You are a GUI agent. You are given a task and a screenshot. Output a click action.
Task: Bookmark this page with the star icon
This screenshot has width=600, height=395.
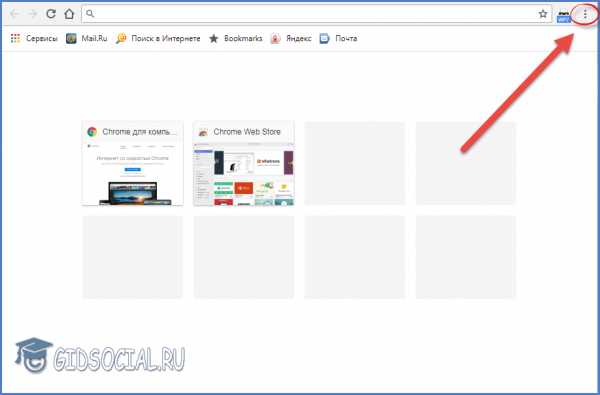pyautogui.click(x=543, y=14)
